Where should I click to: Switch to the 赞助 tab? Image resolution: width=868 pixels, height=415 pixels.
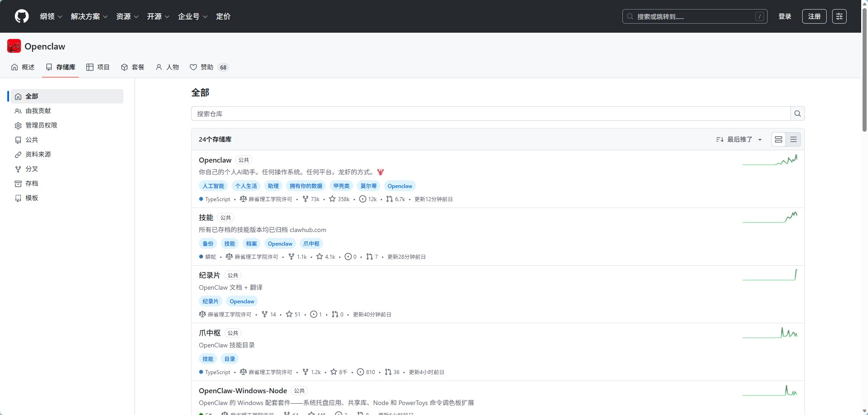pos(209,67)
